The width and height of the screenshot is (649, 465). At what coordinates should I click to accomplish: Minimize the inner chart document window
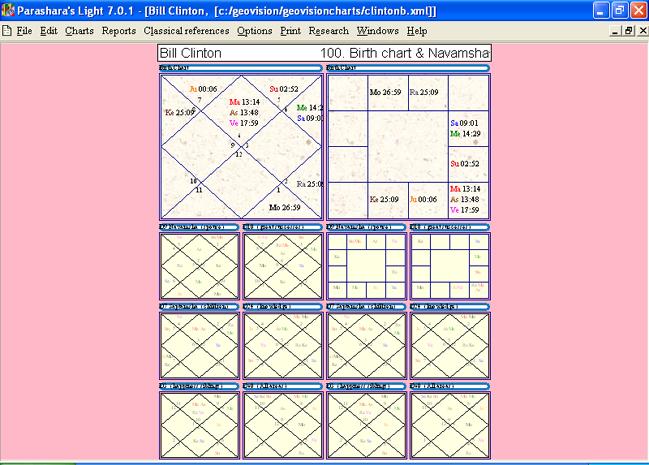point(615,31)
